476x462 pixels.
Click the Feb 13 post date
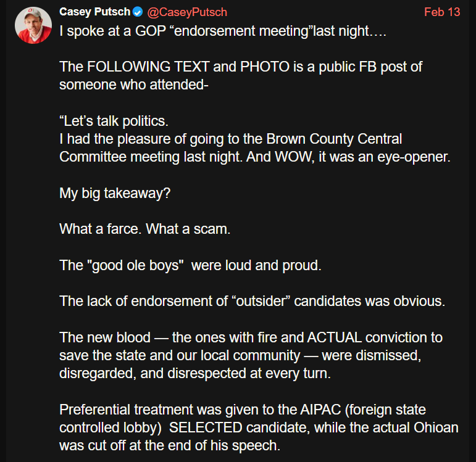[x=442, y=12]
